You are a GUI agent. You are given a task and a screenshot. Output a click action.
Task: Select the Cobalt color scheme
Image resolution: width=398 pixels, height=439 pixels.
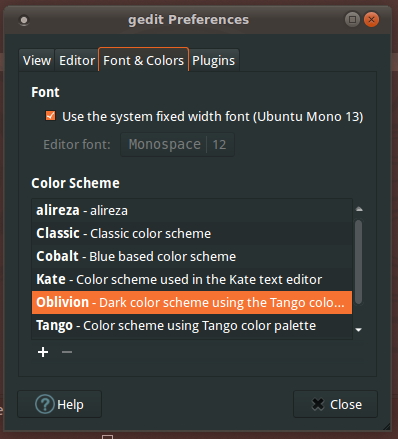coord(192,257)
